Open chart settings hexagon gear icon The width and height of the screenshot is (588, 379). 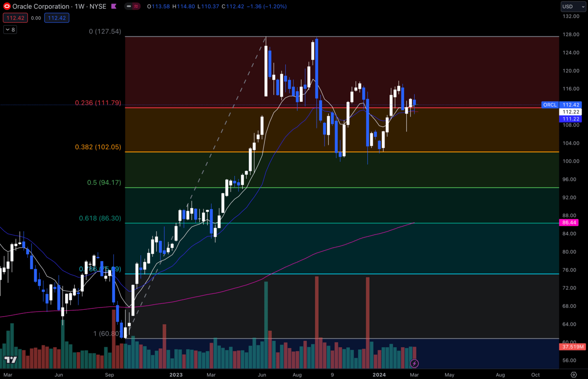click(573, 374)
